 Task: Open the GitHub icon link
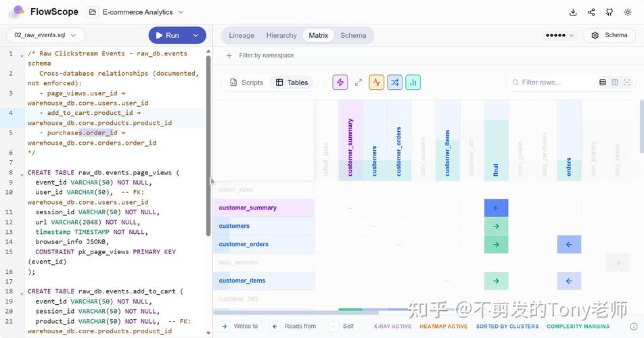[609, 12]
